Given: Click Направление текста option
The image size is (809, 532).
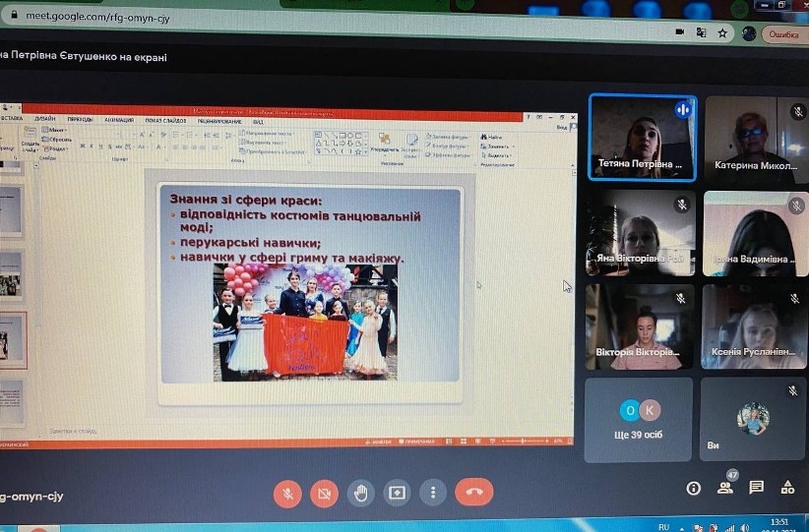Looking at the screenshot, I should click(x=267, y=133).
